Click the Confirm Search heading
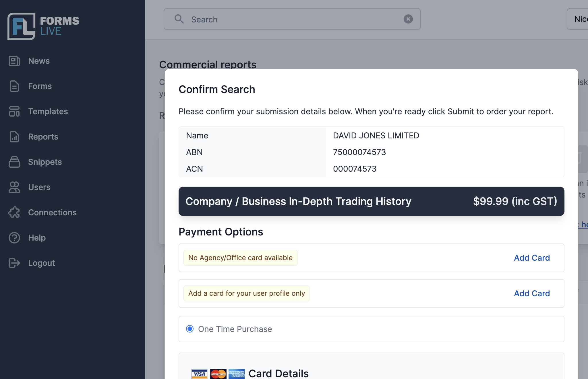The height and width of the screenshot is (379, 588). 217,89
